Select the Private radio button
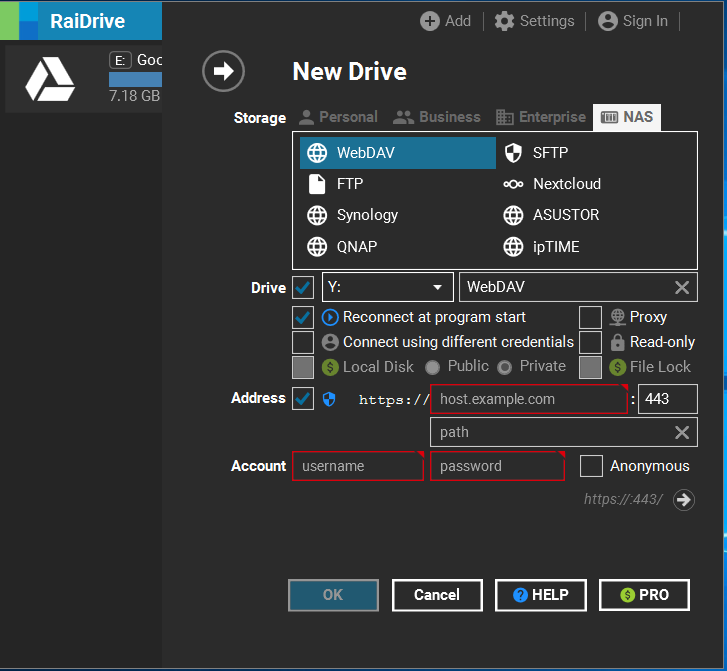 coord(504,367)
